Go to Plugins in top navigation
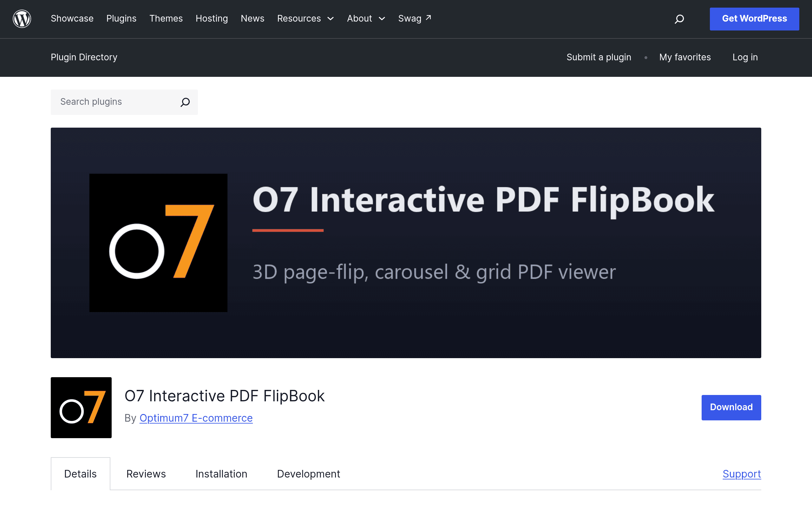 click(x=121, y=18)
